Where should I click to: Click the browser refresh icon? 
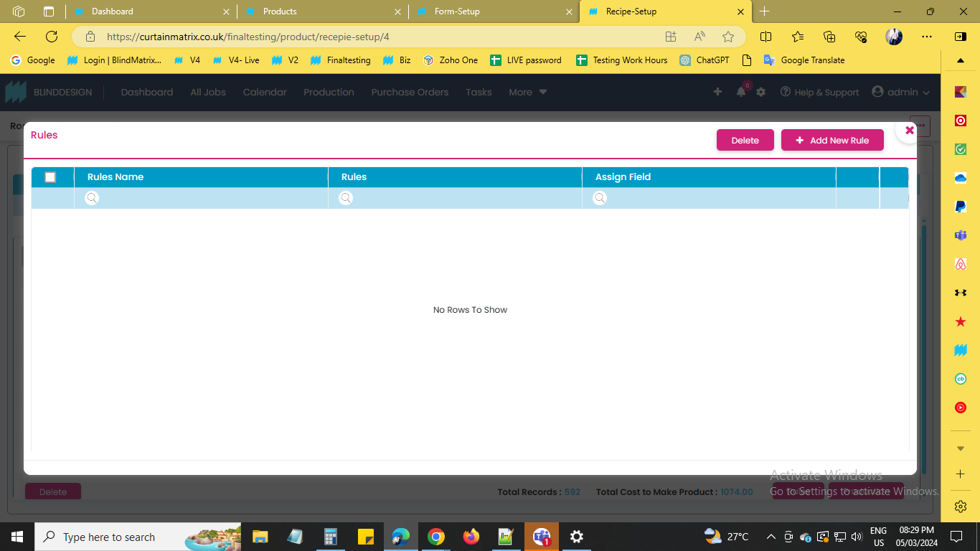point(52,37)
